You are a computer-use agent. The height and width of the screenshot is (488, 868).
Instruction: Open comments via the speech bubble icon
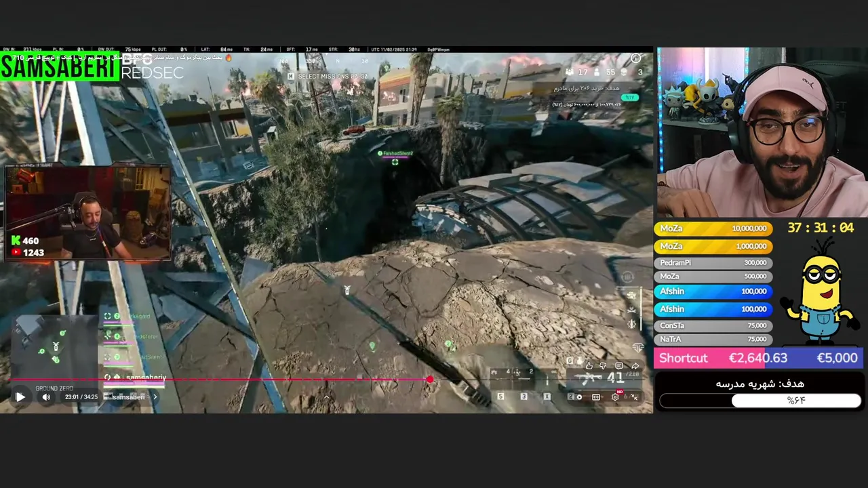coord(619,366)
